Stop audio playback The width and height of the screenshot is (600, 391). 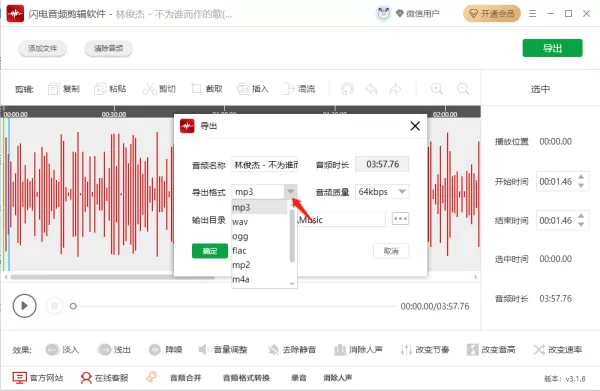(54, 306)
